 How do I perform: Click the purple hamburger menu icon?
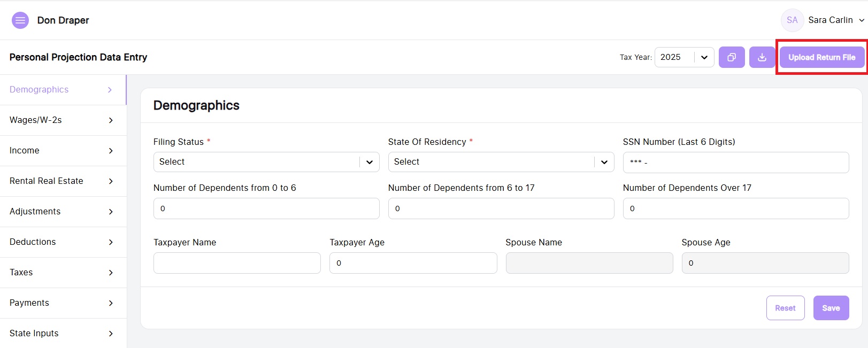point(20,20)
